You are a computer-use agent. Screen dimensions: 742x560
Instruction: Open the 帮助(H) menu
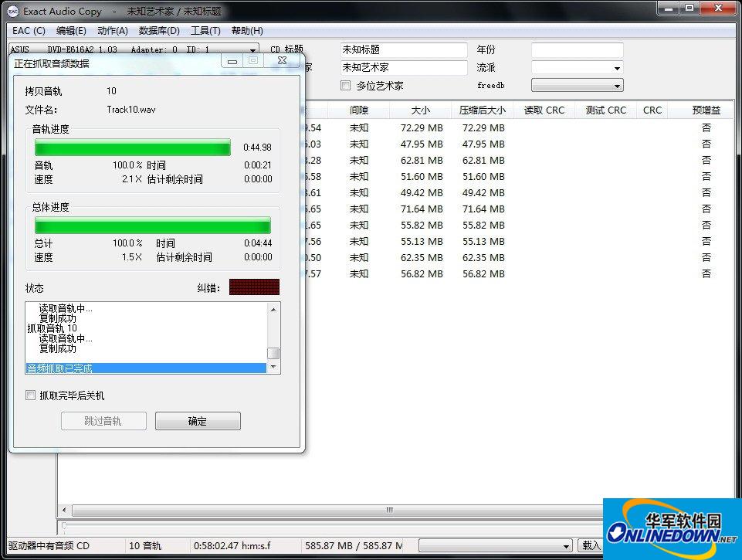pos(247,31)
